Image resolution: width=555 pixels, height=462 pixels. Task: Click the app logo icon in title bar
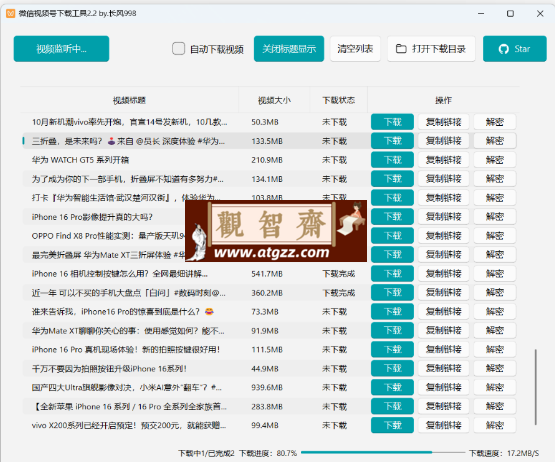(x=10, y=13)
